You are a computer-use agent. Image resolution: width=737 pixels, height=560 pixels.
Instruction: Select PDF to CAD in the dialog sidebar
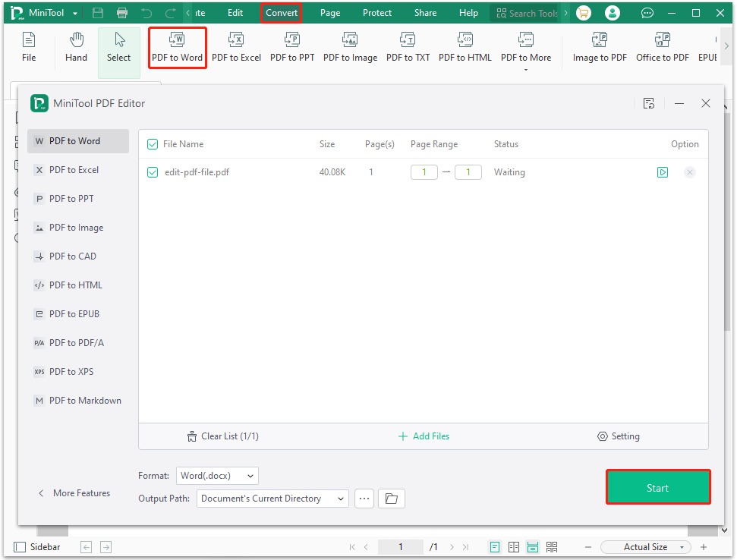coord(78,256)
